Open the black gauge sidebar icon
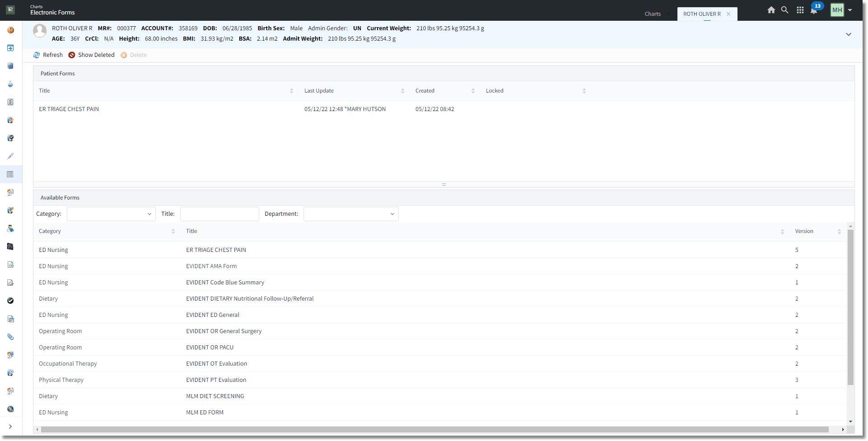This screenshot has width=868, height=441. tap(10, 246)
